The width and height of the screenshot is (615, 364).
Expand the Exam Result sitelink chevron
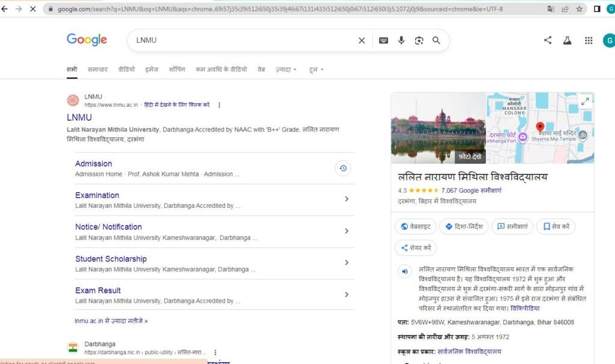(x=347, y=294)
